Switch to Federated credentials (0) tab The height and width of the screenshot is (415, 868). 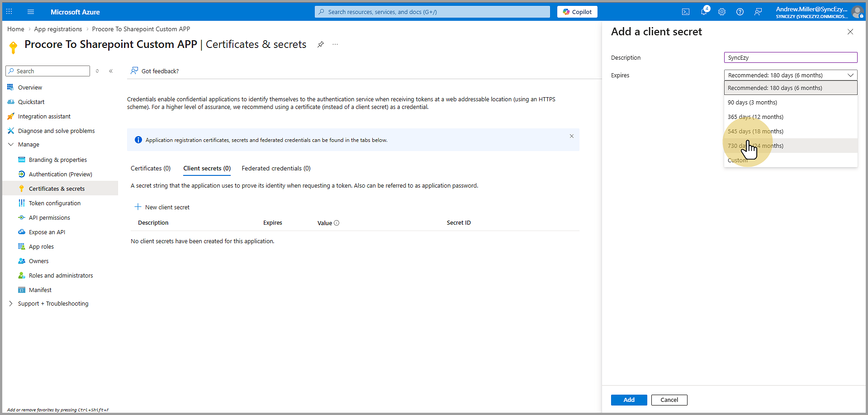[276, 168]
